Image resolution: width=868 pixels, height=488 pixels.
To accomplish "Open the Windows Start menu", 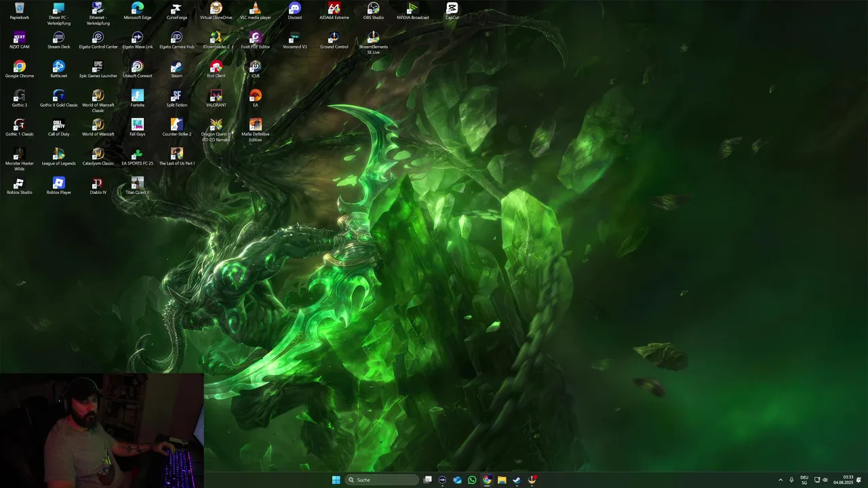I will 336,480.
